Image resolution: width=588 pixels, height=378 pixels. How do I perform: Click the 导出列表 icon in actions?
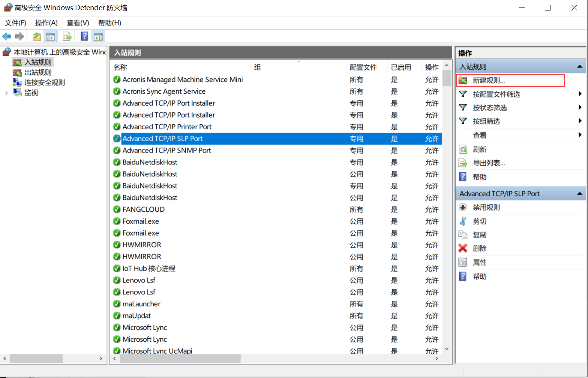point(463,163)
